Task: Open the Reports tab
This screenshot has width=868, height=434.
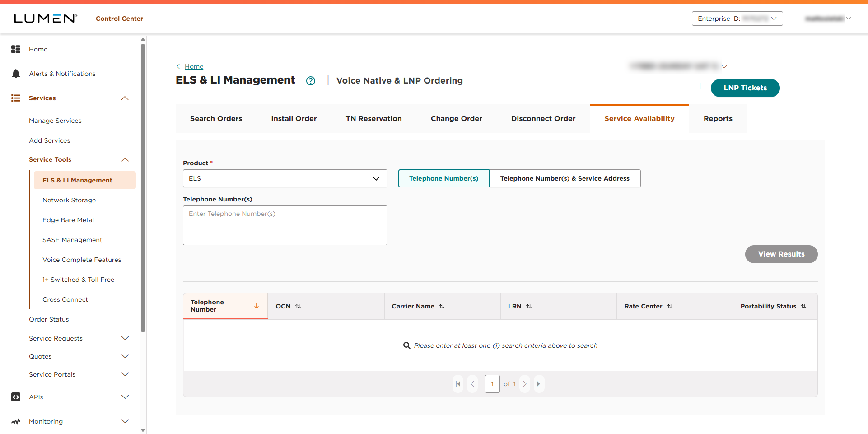Action: coord(718,118)
